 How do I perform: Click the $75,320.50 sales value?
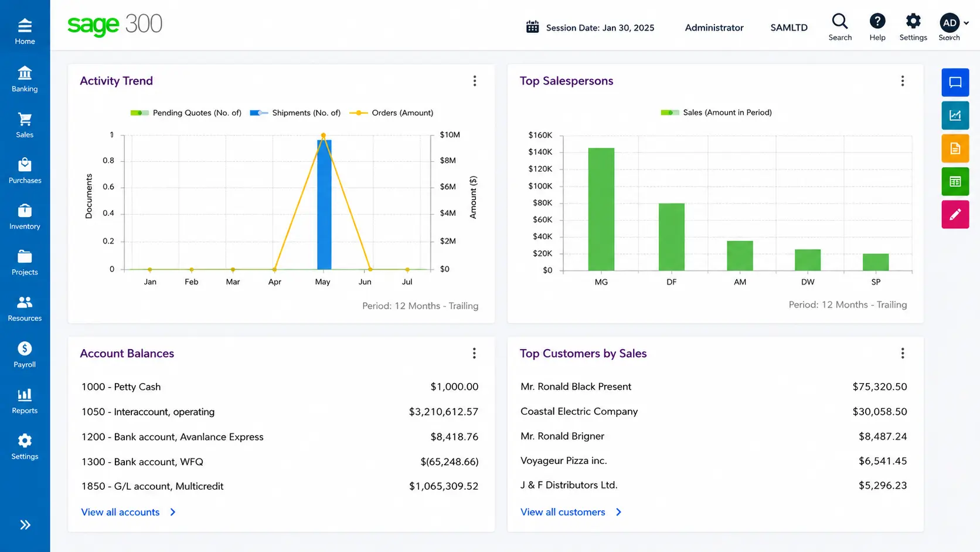tap(880, 387)
